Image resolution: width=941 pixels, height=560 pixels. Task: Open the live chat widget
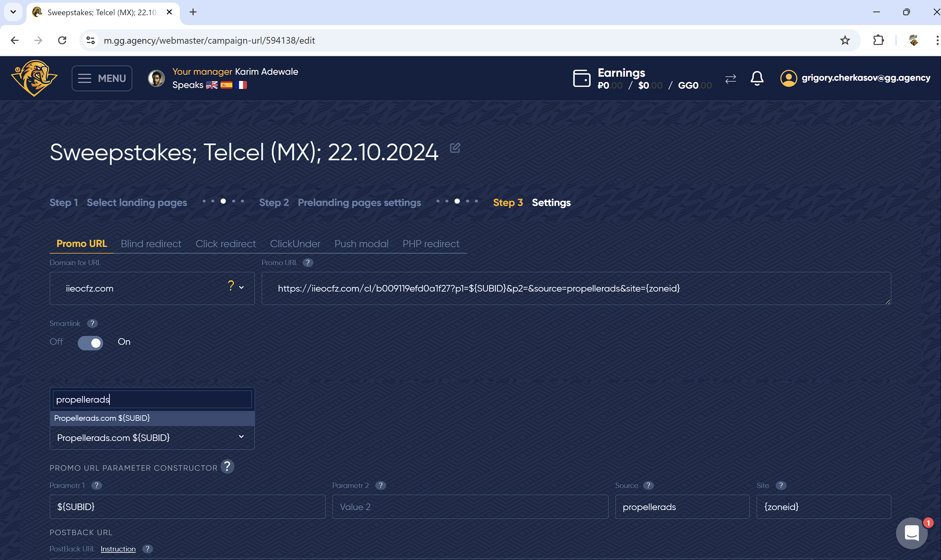click(x=912, y=533)
